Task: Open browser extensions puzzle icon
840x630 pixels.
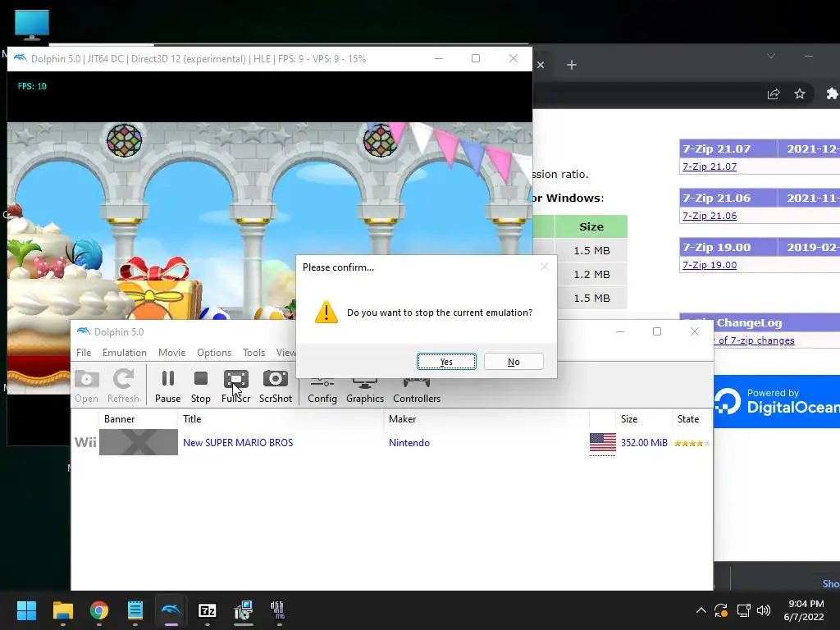Action: click(x=832, y=94)
